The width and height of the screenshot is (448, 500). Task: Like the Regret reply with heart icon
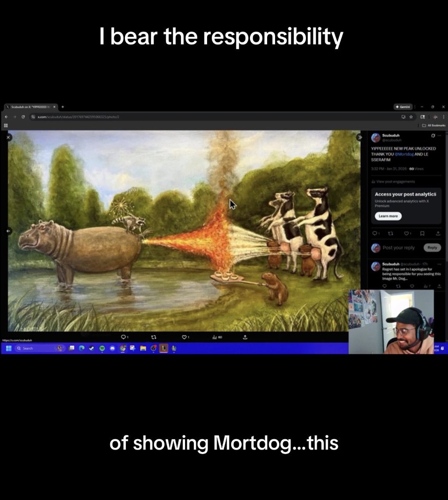pyautogui.click(x=412, y=286)
